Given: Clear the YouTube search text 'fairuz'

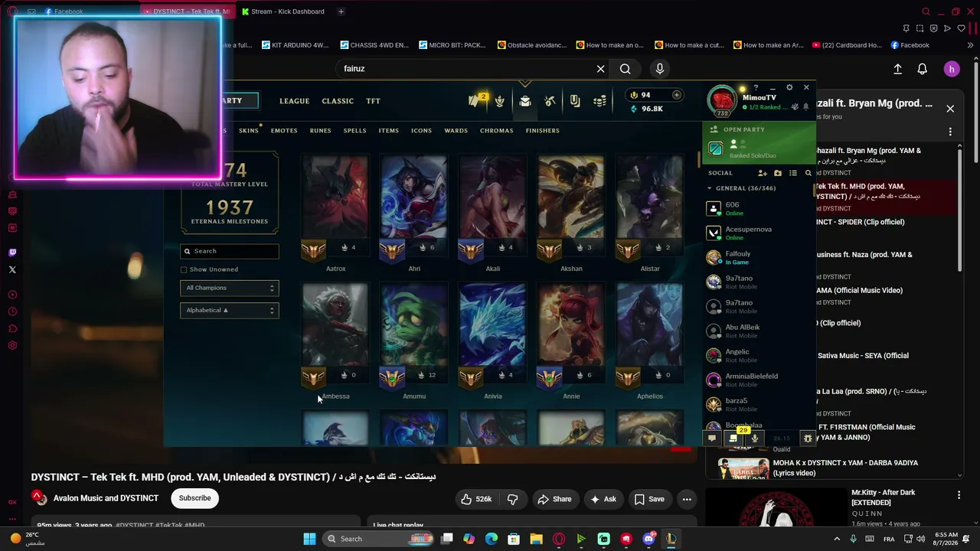Looking at the screenshot, I should 601,69.
